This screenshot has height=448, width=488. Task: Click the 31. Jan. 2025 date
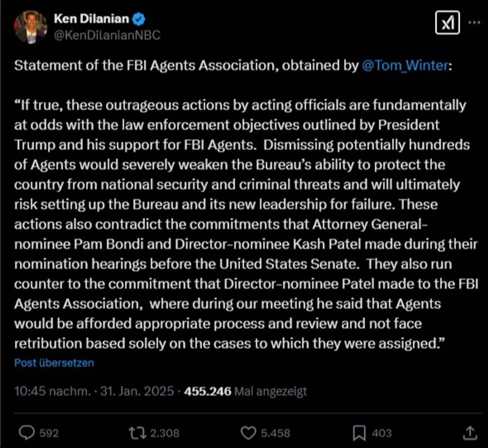pyautogui.click(x=137, y=391)
